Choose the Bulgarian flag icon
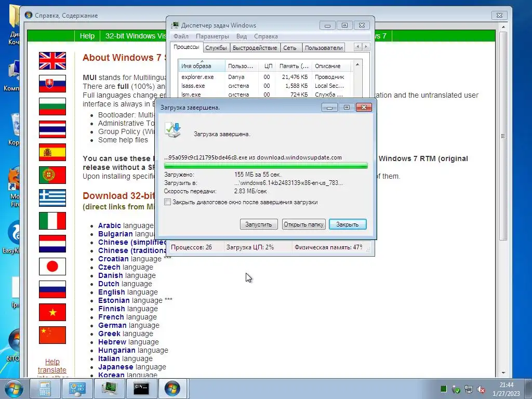This screenshot has width=532, height=399. [x=52, y=107]
